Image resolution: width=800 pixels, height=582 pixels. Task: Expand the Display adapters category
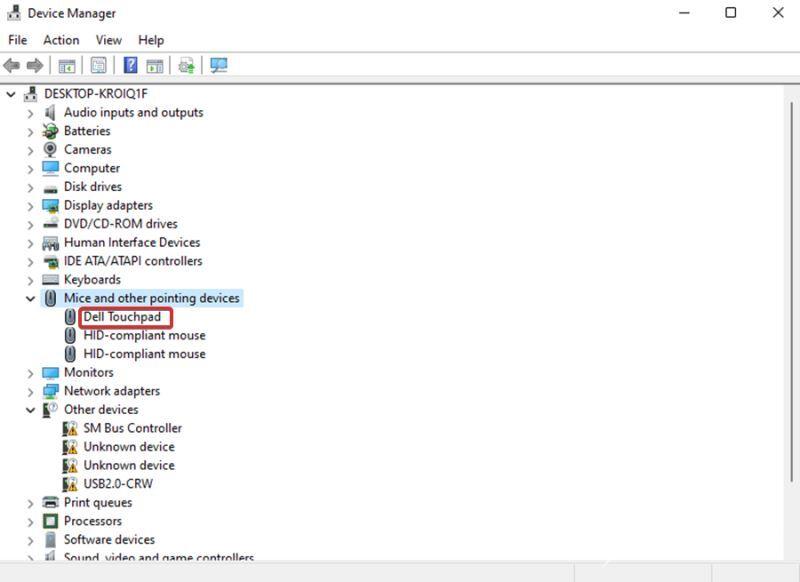(29, 205)
